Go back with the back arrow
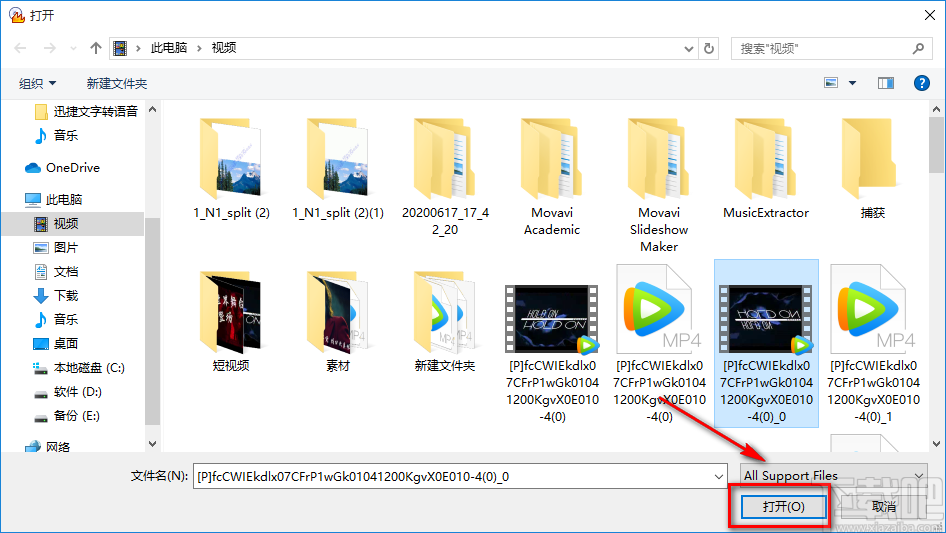Image resolution: width=946 pixels, height=533 pixels. [x=20, y=48]
